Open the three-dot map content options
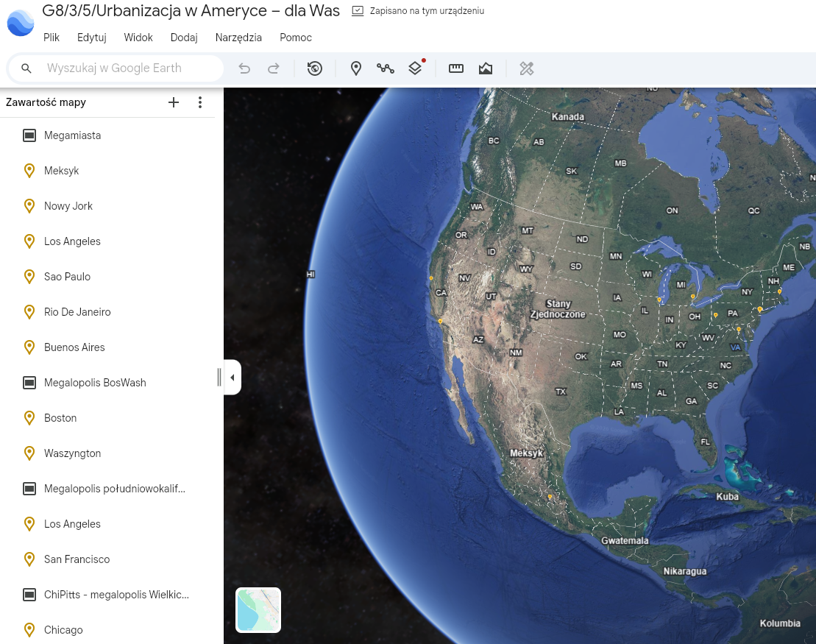The width and height of the screenshot is (816, 644). [200, 102]
